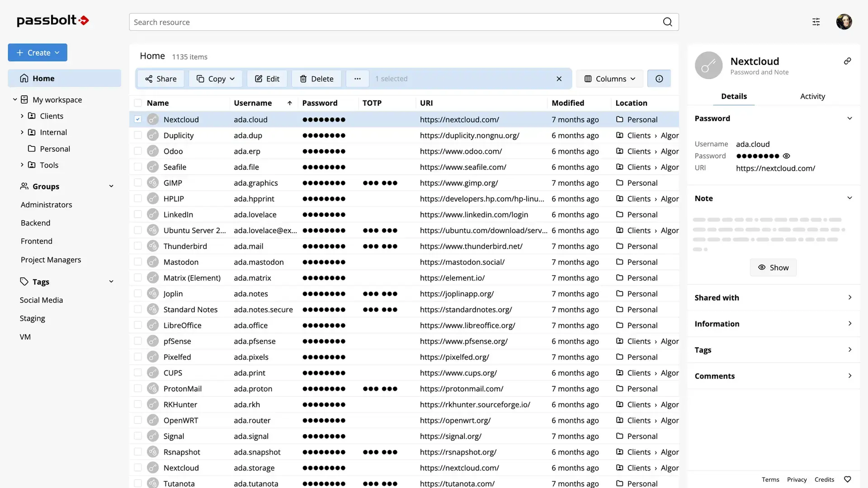Open the Create dropdown

38,52
